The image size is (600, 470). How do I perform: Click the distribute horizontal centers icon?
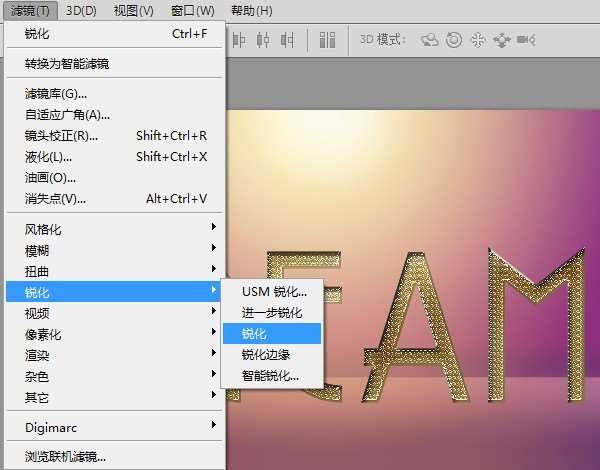(264, 40)
